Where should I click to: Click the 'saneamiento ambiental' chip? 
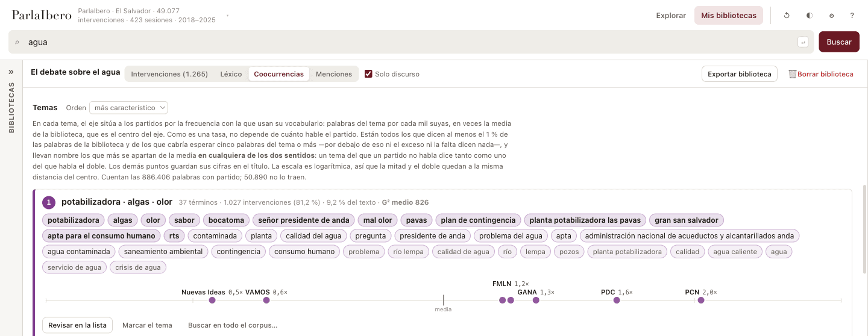pyautogui.click(x=163, y=252)
